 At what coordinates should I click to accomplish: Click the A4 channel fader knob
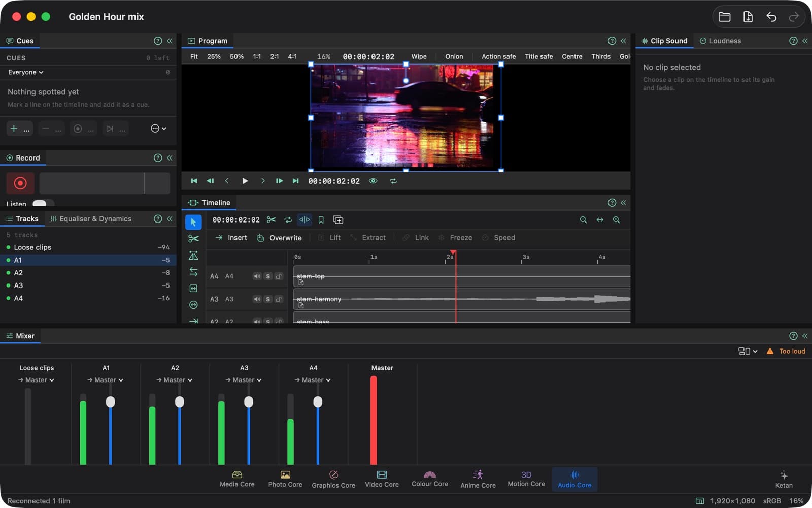(x=318, y=402)
